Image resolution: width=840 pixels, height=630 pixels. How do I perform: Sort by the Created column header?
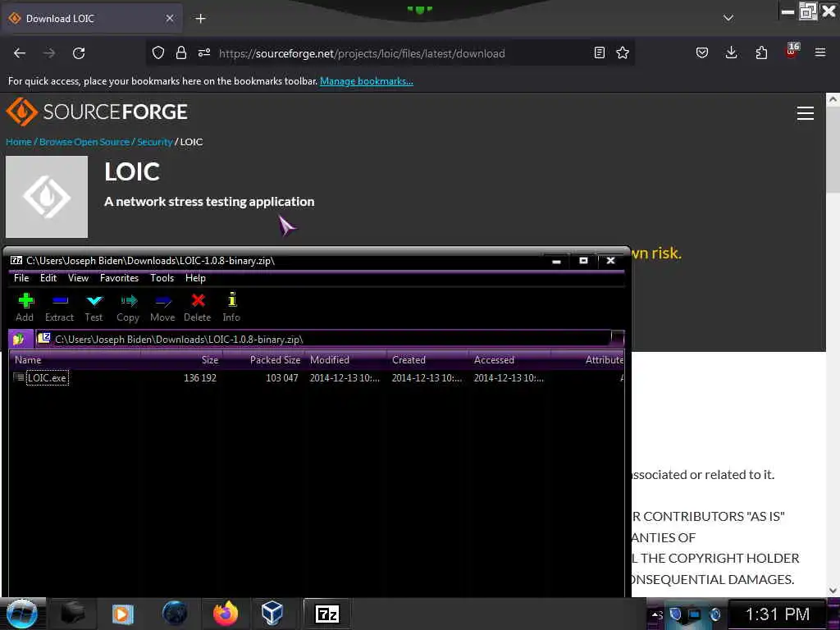(427, 360)
